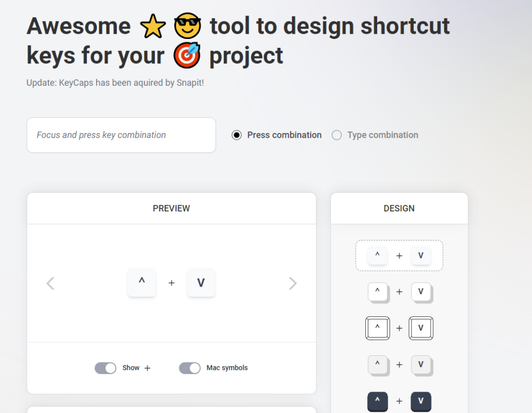This screenshot has height=413, width=532.
Task: Click the sunglasses face emoji in the heading
Action: coord(188,26)
